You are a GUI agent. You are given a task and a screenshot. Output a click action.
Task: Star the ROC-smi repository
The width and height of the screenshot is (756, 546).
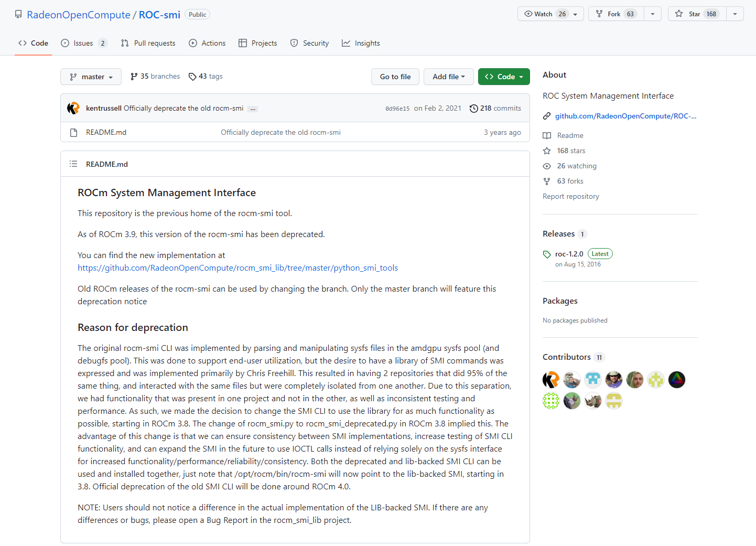[x=697, y=14]
